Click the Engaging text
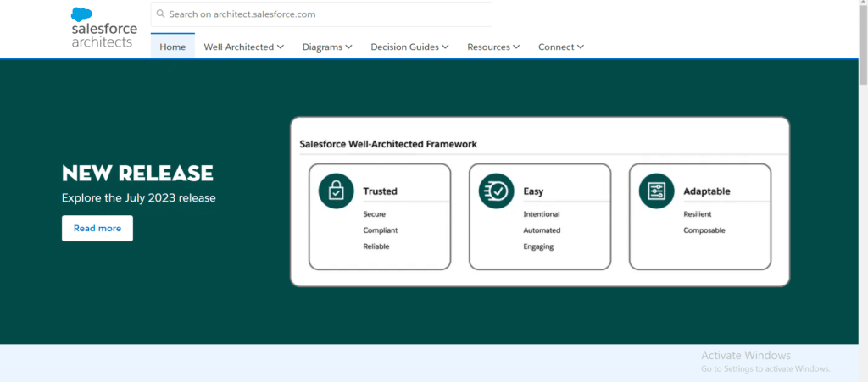Screen dimensions: 868x382 [x=538, y=246]
